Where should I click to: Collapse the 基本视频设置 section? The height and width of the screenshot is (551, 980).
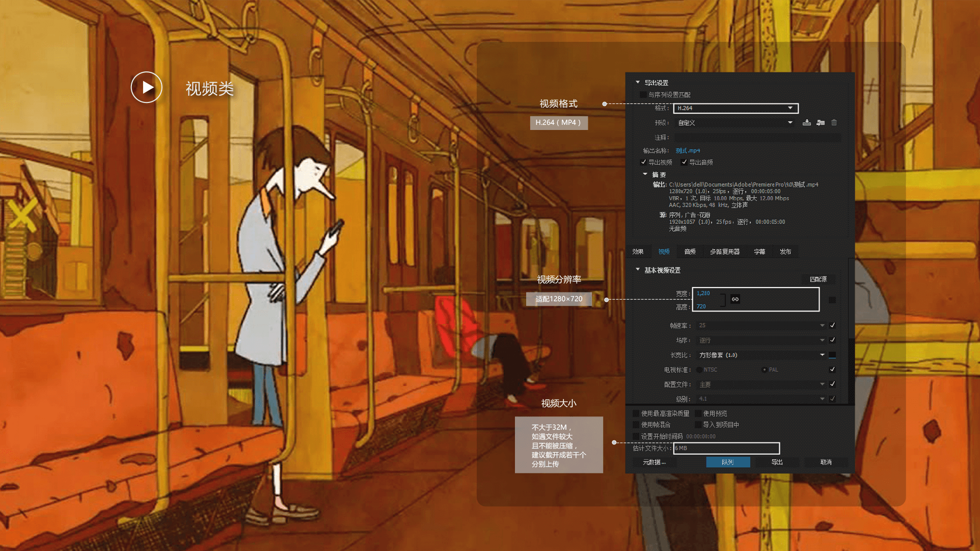tap(638, 270)
